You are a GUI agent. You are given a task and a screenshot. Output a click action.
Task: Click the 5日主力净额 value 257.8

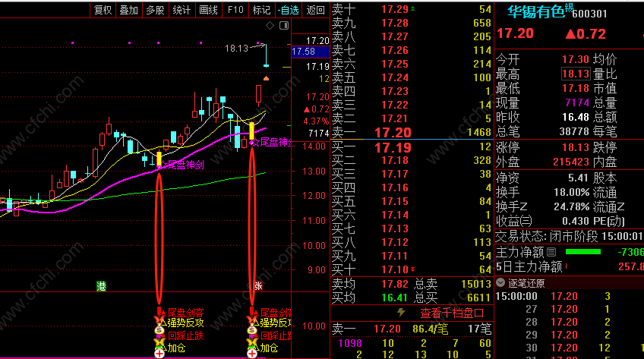click(x=631, y=266)
